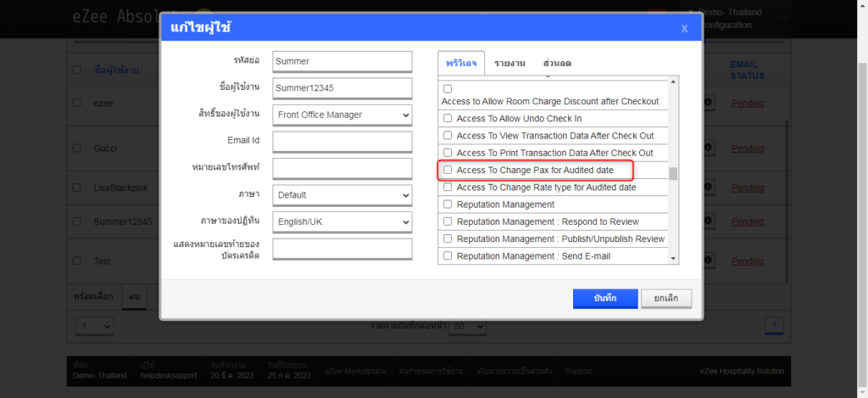Click the ลบ delete button below the table

pyautogui.click(x=135, y=297)
